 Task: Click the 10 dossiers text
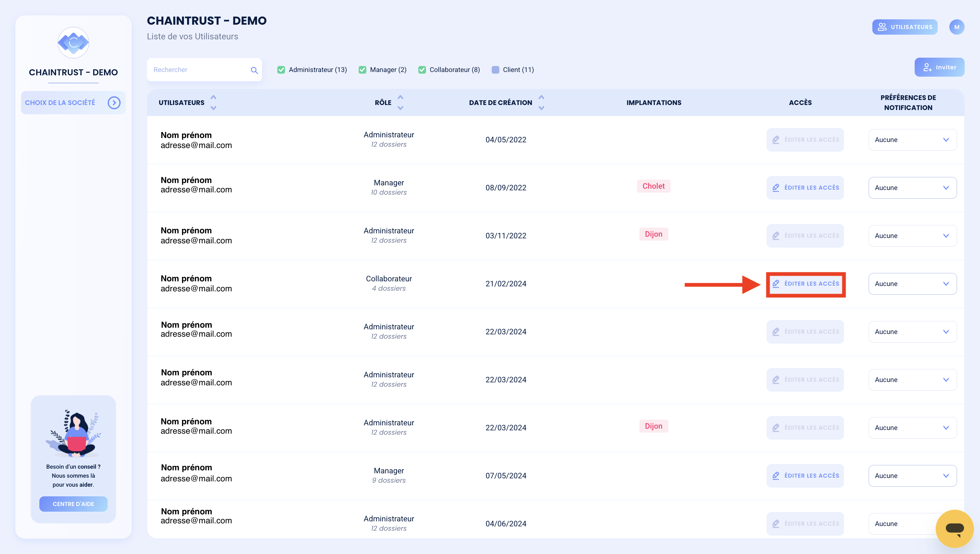click(x=389, y=193)
